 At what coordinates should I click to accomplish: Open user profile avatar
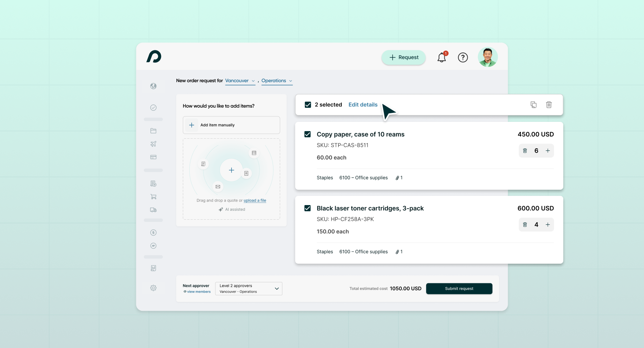point(488,57)
